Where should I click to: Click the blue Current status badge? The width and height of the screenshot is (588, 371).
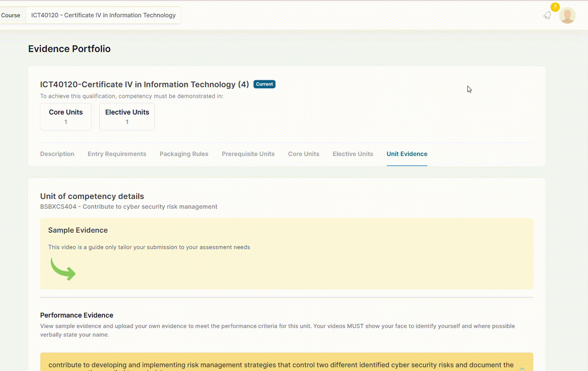[x=264, y=84]
